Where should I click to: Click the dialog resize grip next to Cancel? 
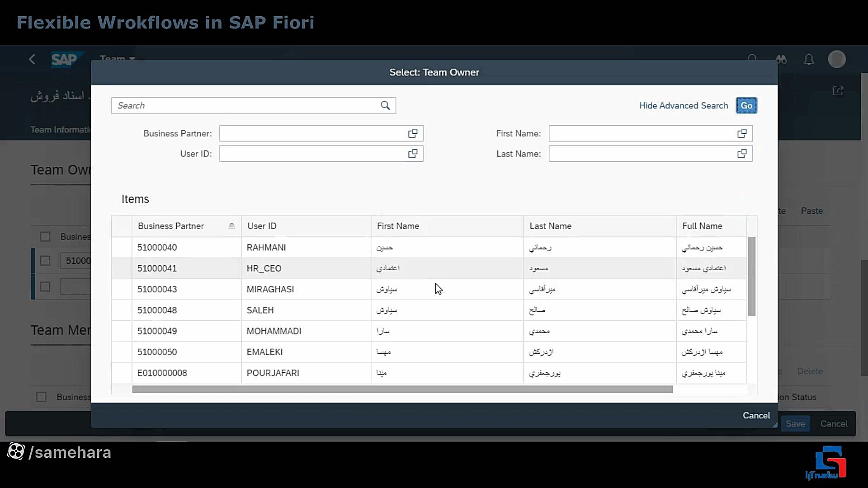tap(775, 425)
